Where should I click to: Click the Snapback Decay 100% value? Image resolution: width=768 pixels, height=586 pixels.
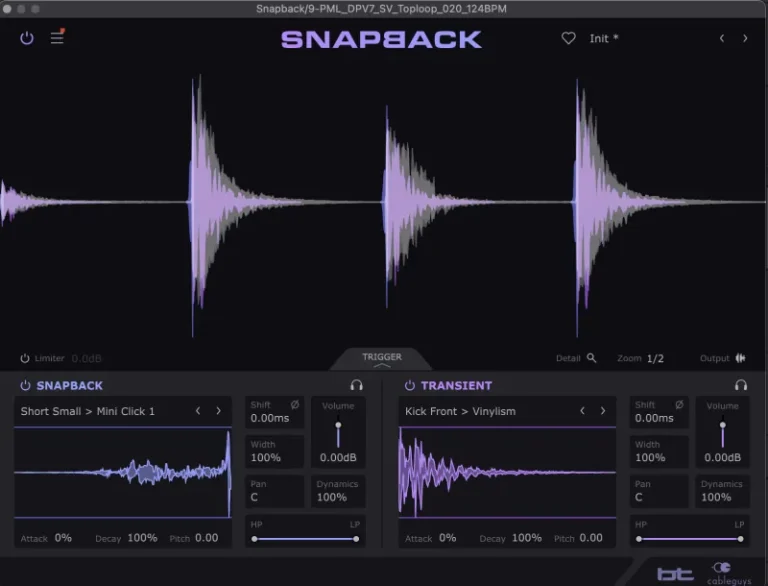tap(142, 538)
